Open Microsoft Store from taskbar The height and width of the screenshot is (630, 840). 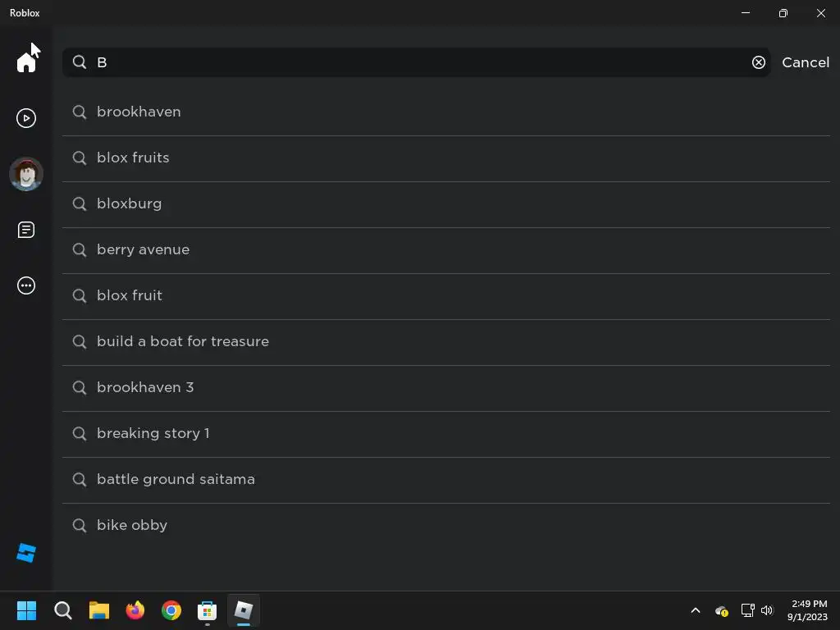tap(208, 610)
